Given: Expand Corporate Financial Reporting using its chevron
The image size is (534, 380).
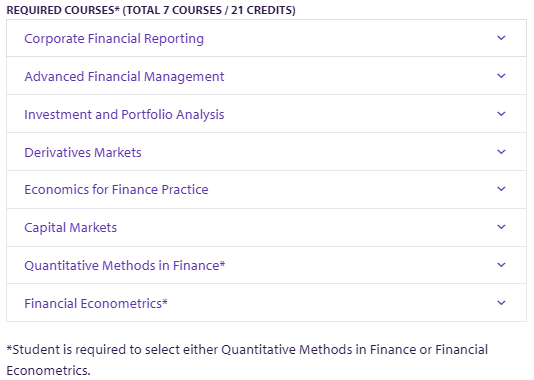Looking at the screenshot, I should pyautogui.click(x=501, y=38).
